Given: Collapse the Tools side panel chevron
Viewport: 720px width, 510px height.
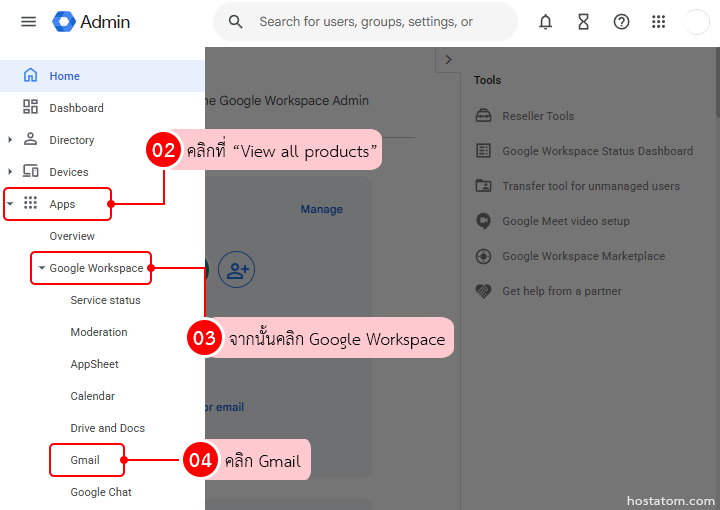Looking at the screenshot, I should point(449,60).
